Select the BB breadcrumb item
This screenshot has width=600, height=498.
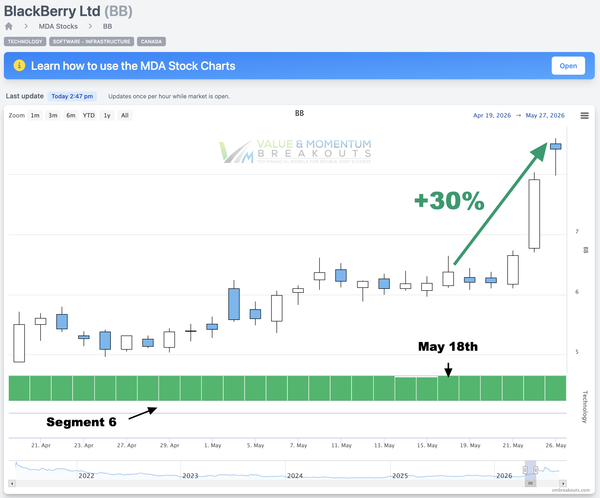point(107,26)
